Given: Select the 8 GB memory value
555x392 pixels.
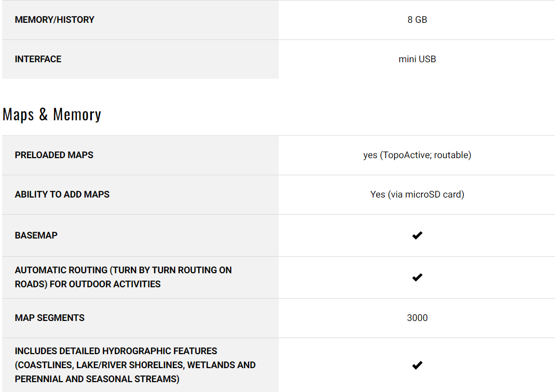Looking at the screenshot, I should click(x=417, y=20).
